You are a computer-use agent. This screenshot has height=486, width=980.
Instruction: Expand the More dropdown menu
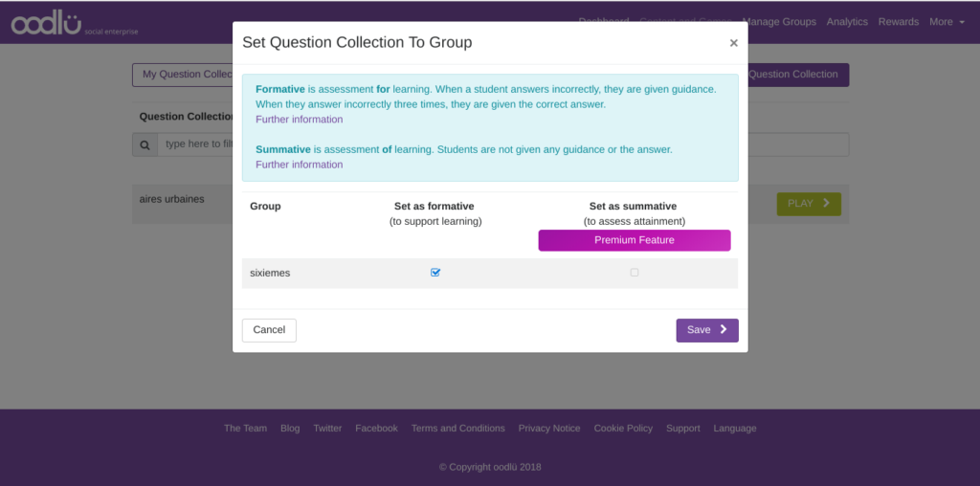pos(947,22)
